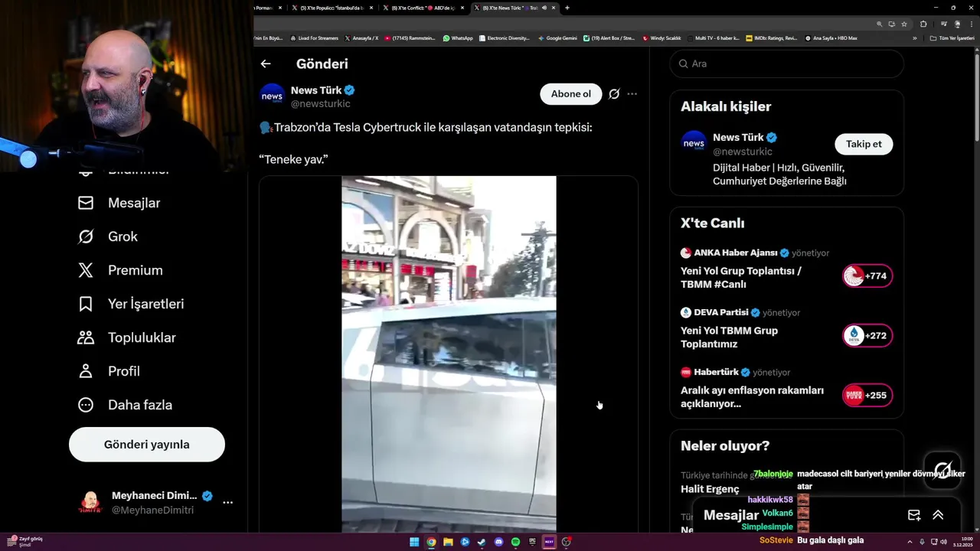Click the Ara search field

click(x=787, y=64)
